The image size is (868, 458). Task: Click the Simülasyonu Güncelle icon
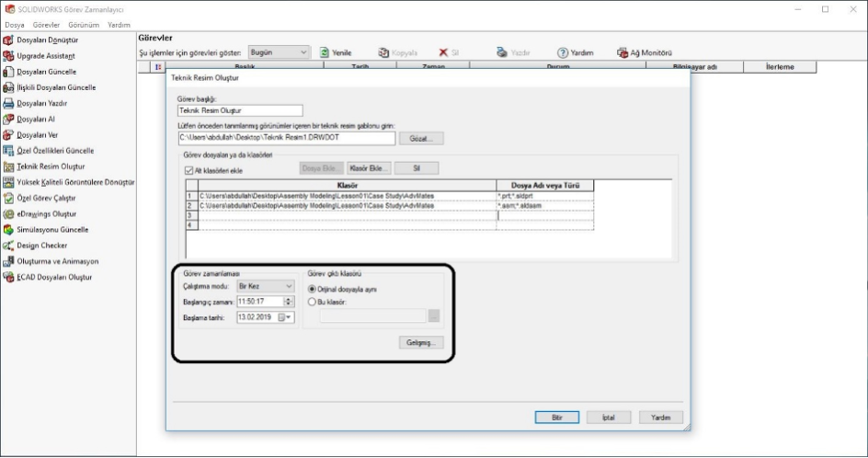pos(8,229)
